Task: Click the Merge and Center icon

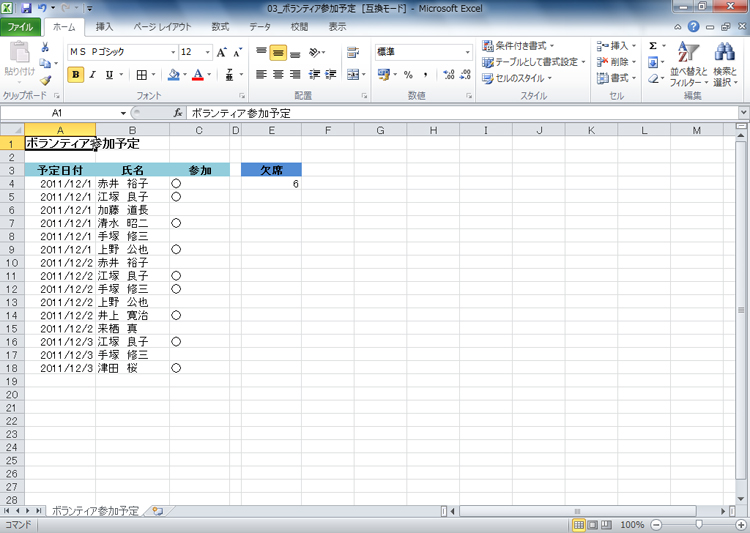Action: [353, 75]
